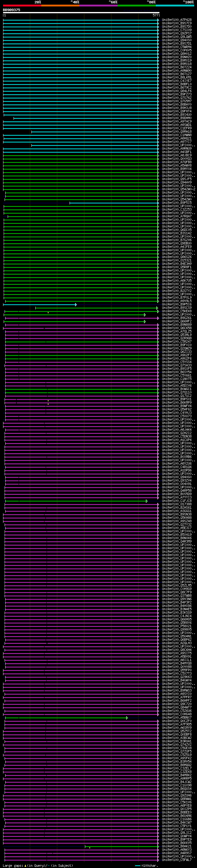Open hit UniRef100_Q9LQW5
Image resolution: width=197 pixels, height=868 pixels.
click(177, 37)
